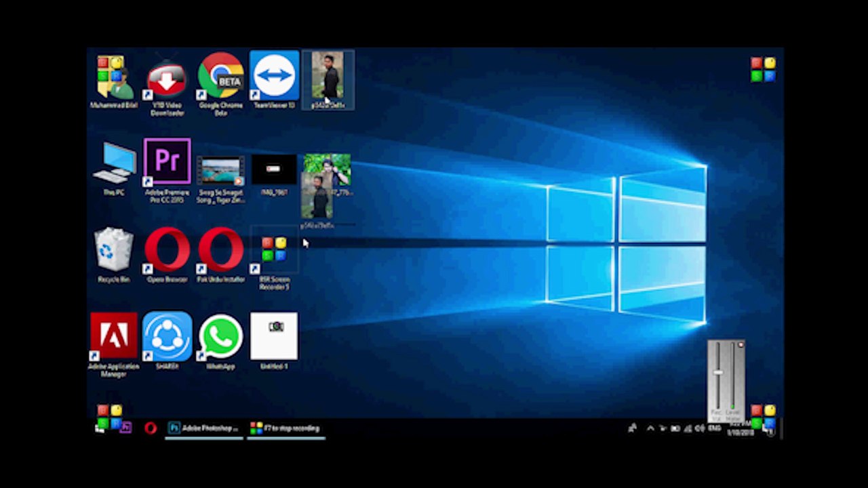Select the TeamViewer 13 desktop icon
This screenshot has width=868, height=488.
(274, 80)
